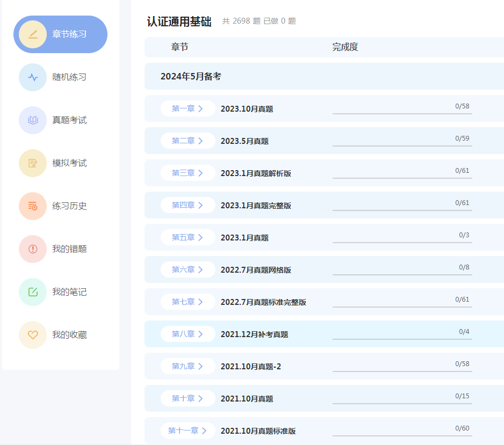Screen dimensions: 504x445
Task: Open the 2021.10月真题 title in 第十章 row
Action: pos(247,399)
